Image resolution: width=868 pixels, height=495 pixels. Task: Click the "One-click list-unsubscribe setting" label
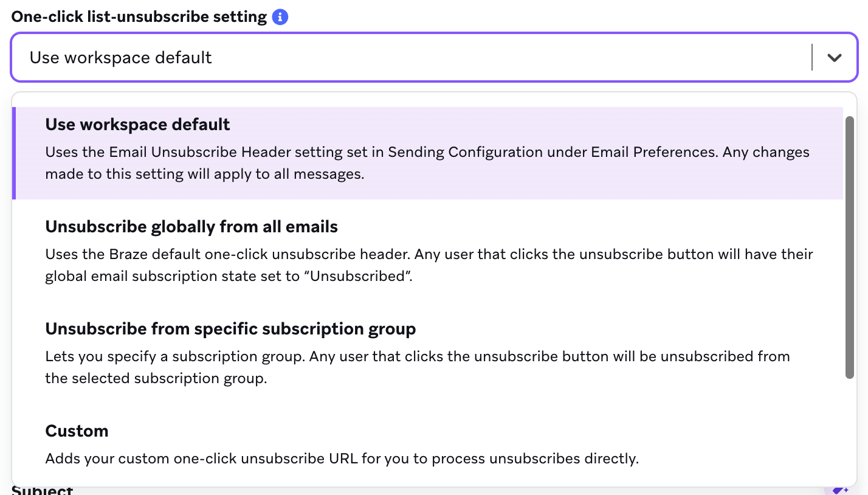click(139, 17)
